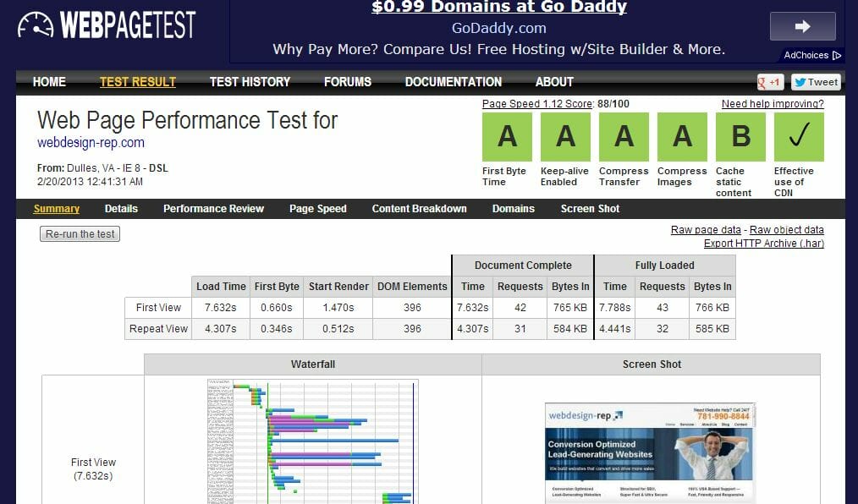Click the First Byte column header

(277, 287)
